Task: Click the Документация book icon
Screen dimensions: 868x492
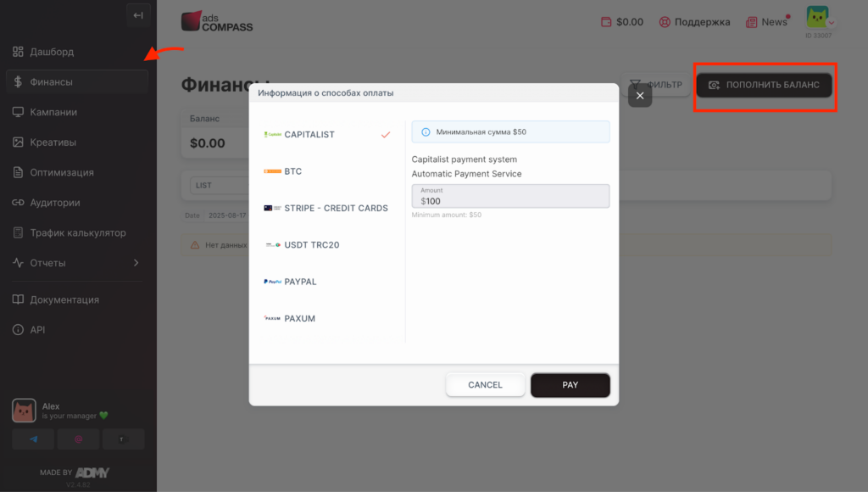Action: coord(19,299)
